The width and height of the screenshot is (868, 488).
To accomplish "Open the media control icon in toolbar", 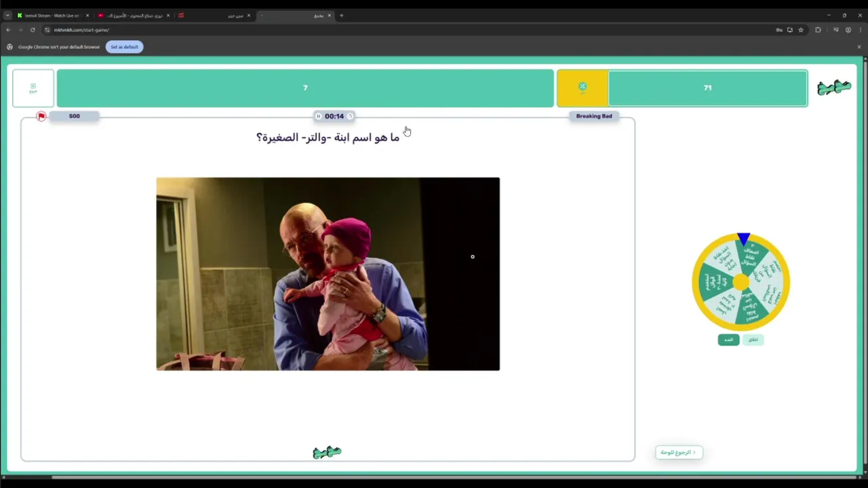I will point(835,30).
